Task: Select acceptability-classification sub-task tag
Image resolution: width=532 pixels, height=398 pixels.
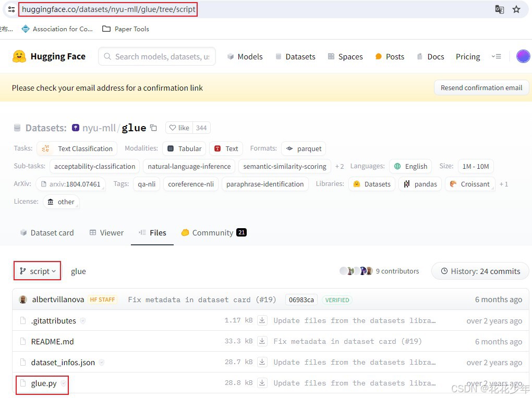Action: [94, 166]
